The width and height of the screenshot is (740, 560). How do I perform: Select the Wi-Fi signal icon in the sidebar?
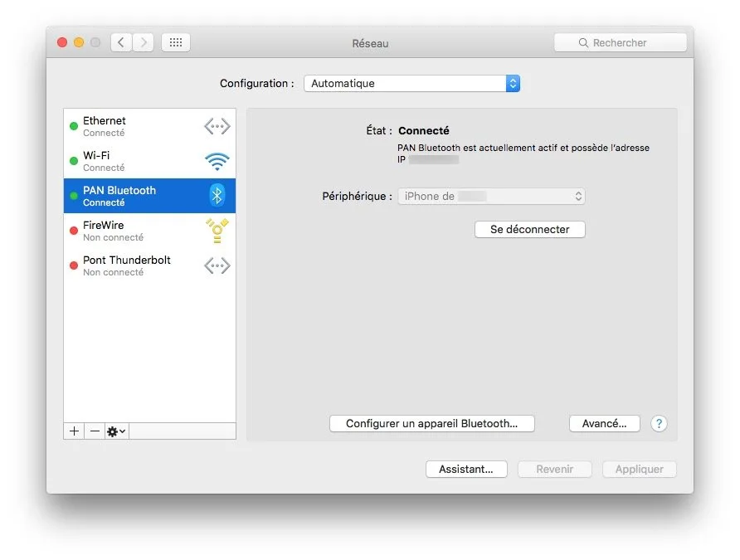217,161
